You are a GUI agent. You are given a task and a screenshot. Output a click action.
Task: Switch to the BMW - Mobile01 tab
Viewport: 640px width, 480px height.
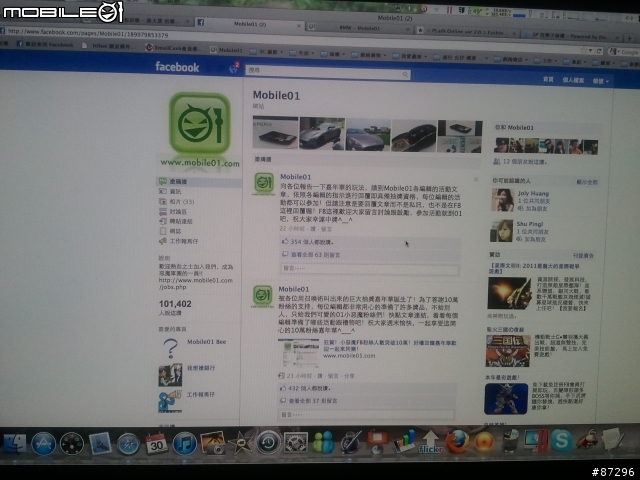(x=359, y=28)
